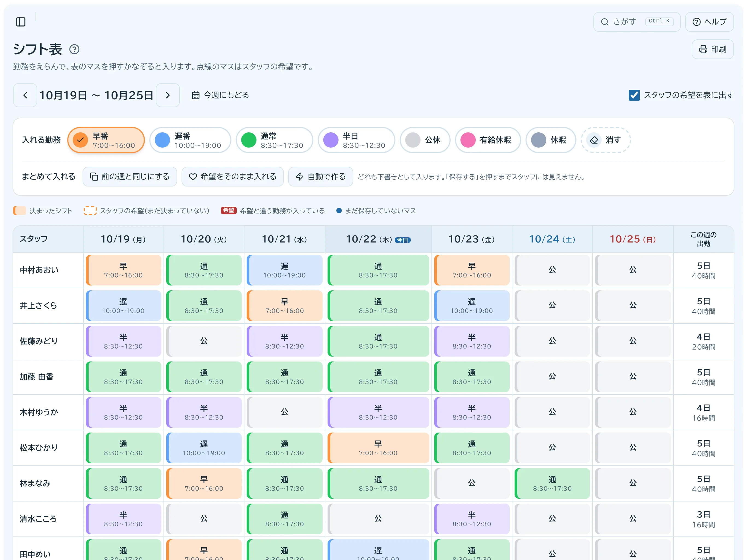747x560 pixels.
Task: Click 中村あおい shift on 10/19
Action: tap(124, 270)
